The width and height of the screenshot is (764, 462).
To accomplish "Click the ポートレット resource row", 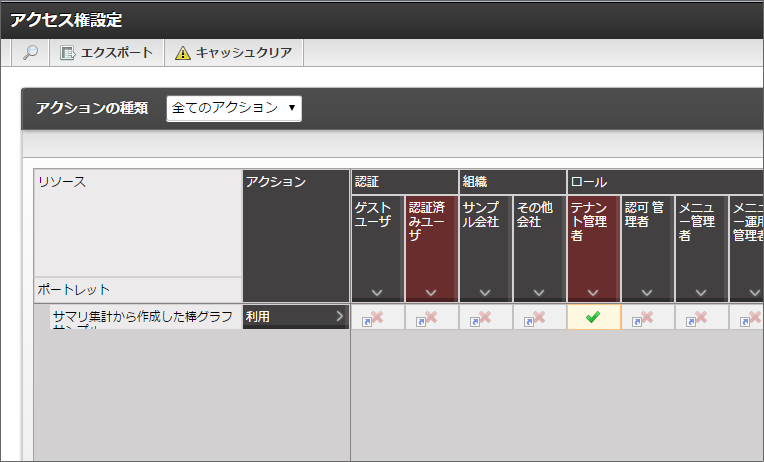I will (137, 290).
